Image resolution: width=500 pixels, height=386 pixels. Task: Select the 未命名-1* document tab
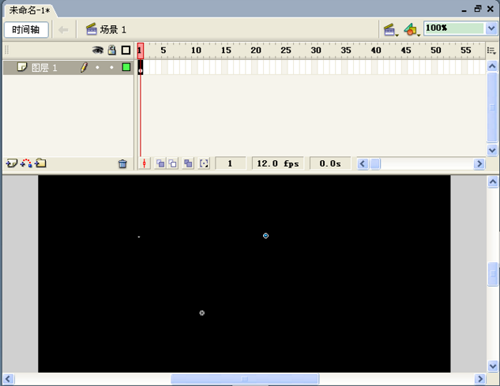pos(29,10)
